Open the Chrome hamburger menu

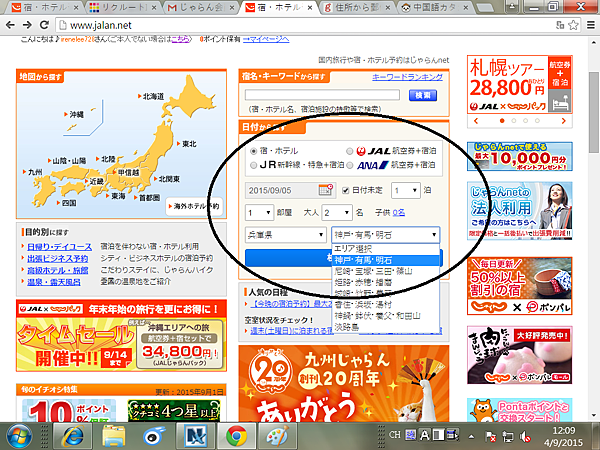tap(590, 25)
